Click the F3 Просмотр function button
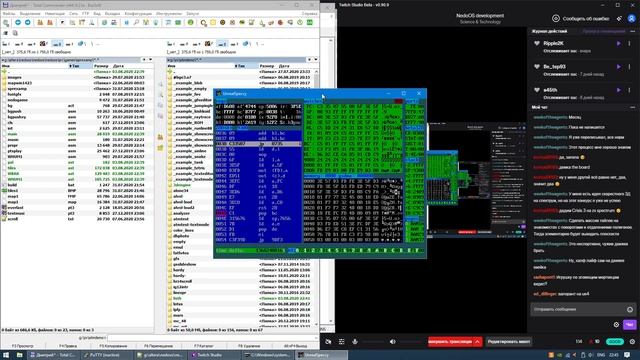 pos(22,346)
